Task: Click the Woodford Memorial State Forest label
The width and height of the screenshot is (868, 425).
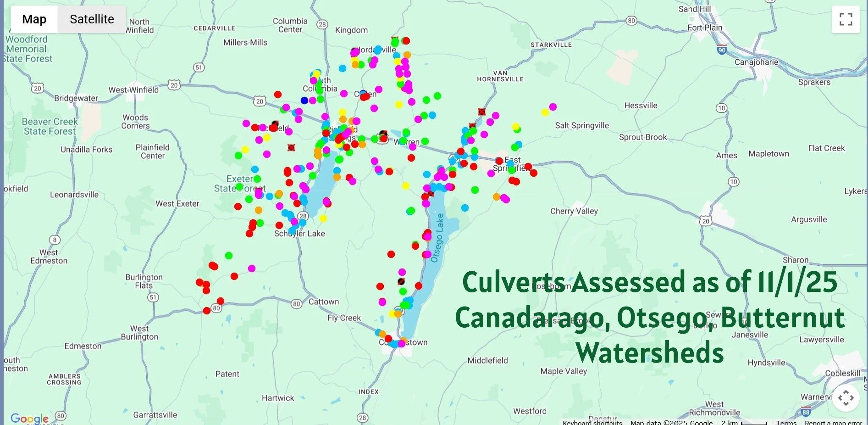Action: click(28, 49)
